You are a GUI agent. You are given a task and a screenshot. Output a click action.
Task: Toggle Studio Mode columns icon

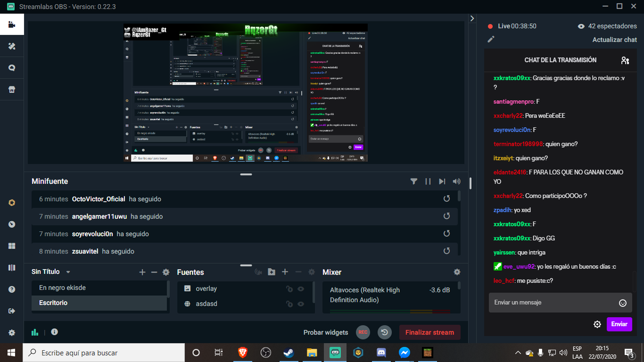[12, 268]
